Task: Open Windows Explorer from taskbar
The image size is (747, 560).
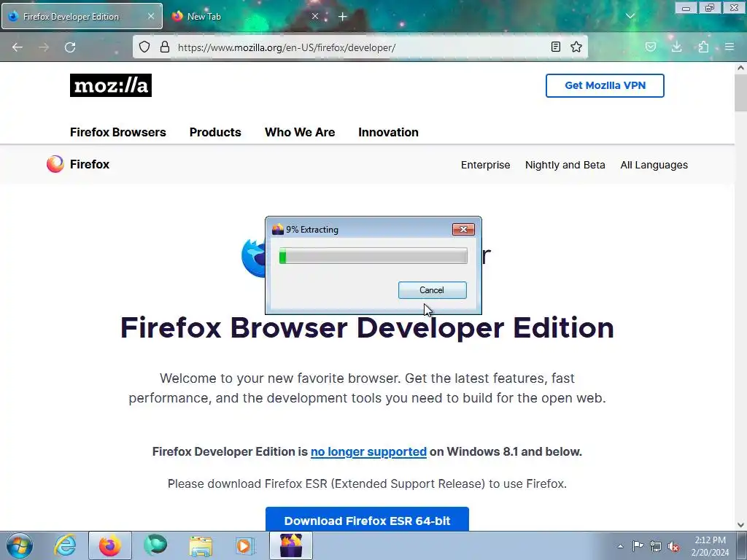Action: (201, 545)
